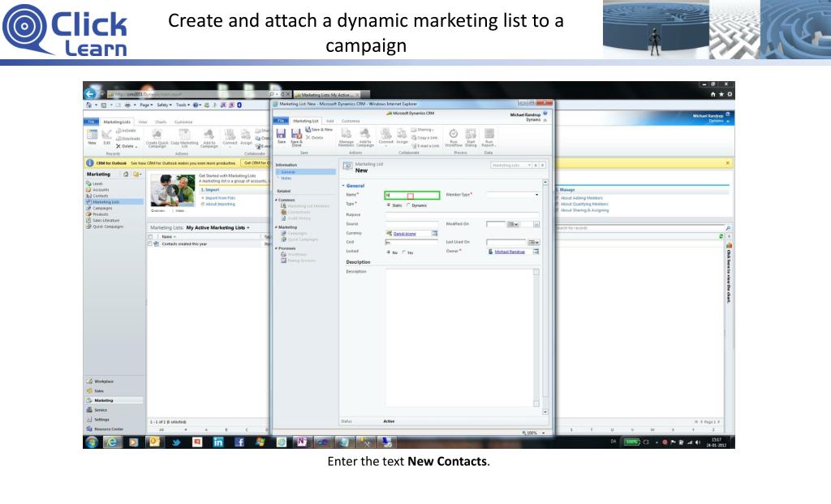Click Copy a Link in the form ribbon

pyautogui.click(x=424, y=138)
